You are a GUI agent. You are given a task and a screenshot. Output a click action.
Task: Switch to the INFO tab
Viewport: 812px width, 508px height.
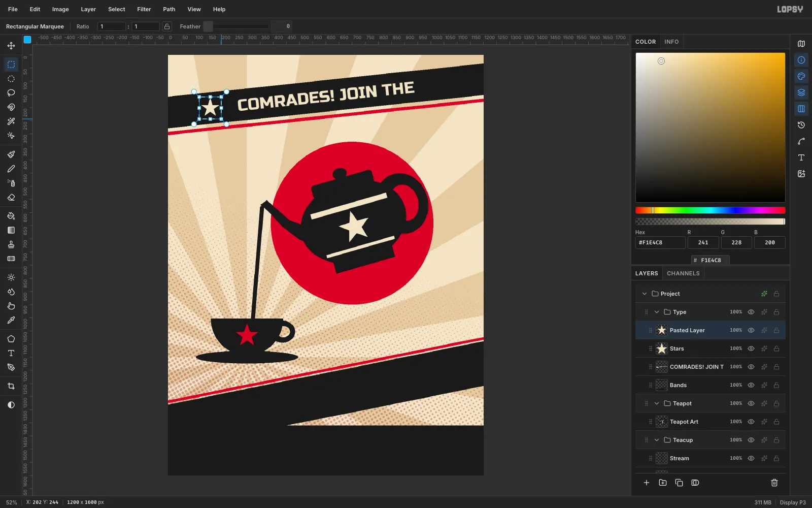tap(671, 42)
